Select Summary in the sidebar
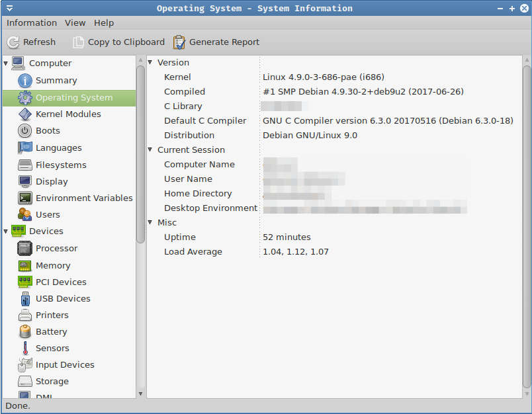Image resolution: width=532 pixels, height=414 pixels. tap(53, 80)
